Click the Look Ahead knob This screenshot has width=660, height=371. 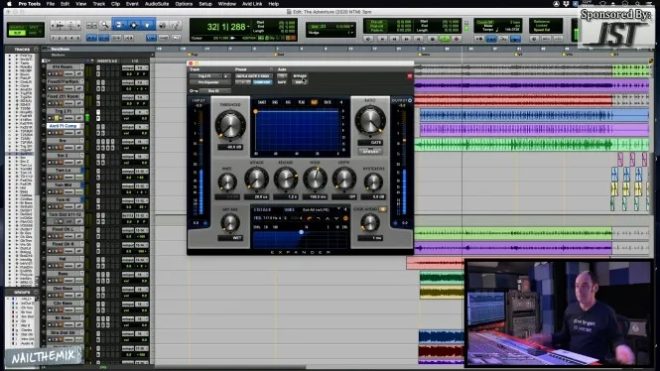click(370, 223)
